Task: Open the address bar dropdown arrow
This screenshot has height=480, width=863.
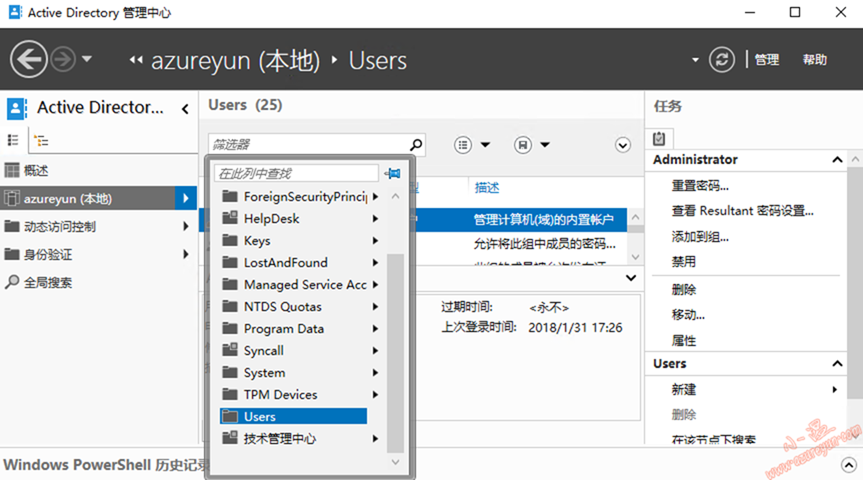Action: point(695,59)
